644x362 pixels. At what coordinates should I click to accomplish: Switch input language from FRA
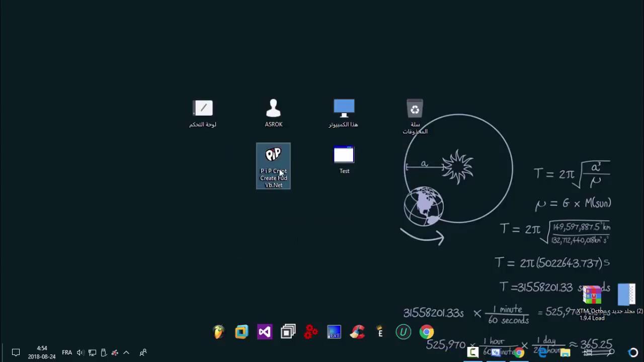pyautogui.click(x=67, y=352)
